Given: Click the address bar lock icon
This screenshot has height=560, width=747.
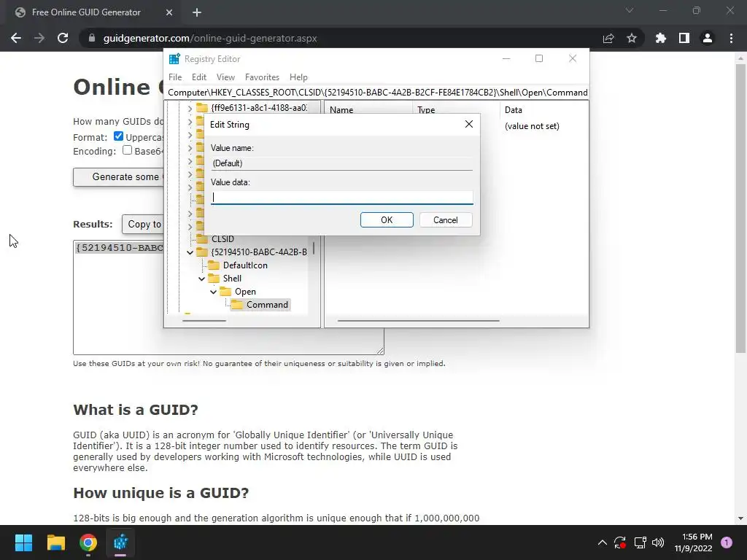Looking at the screenshot, I should 92,38.
